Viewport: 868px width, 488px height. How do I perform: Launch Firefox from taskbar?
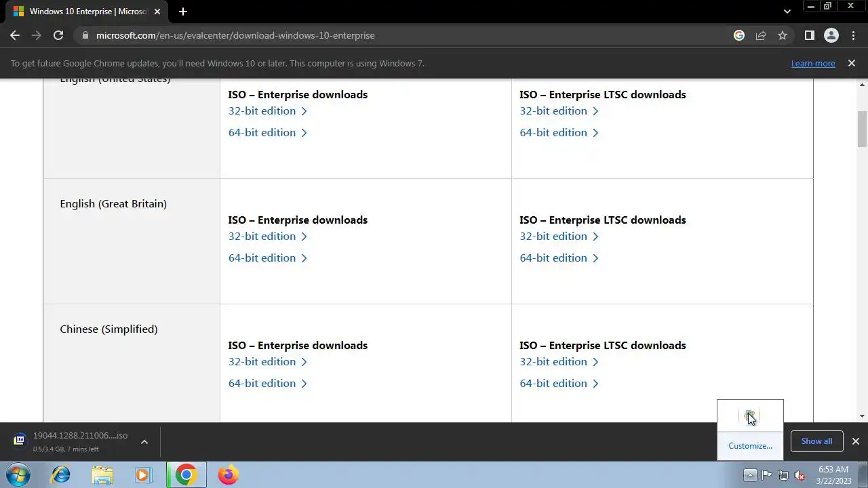[228, 474]
